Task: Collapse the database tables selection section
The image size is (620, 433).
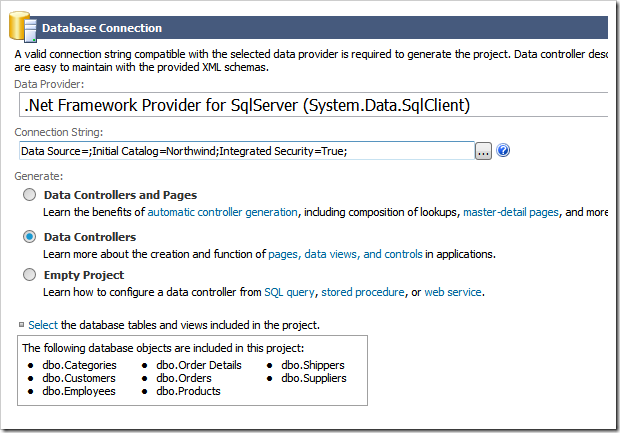Action: click(x=22, y=325)
